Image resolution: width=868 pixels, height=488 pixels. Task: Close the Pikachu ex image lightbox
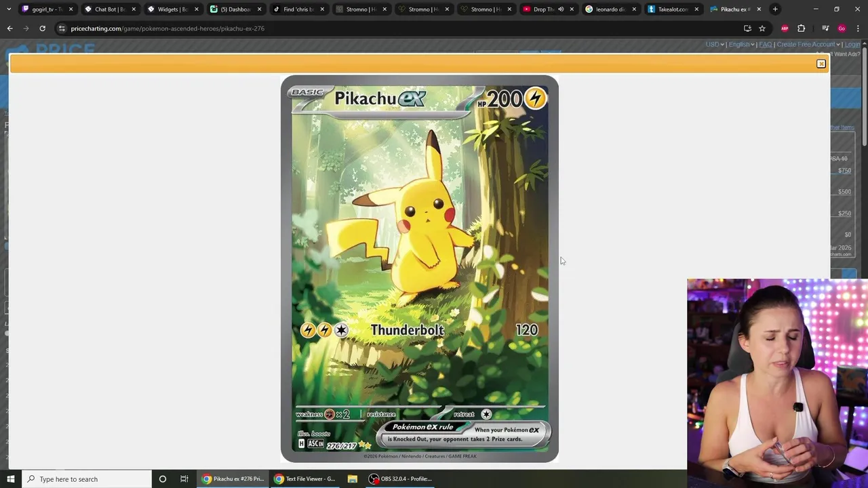821,64
